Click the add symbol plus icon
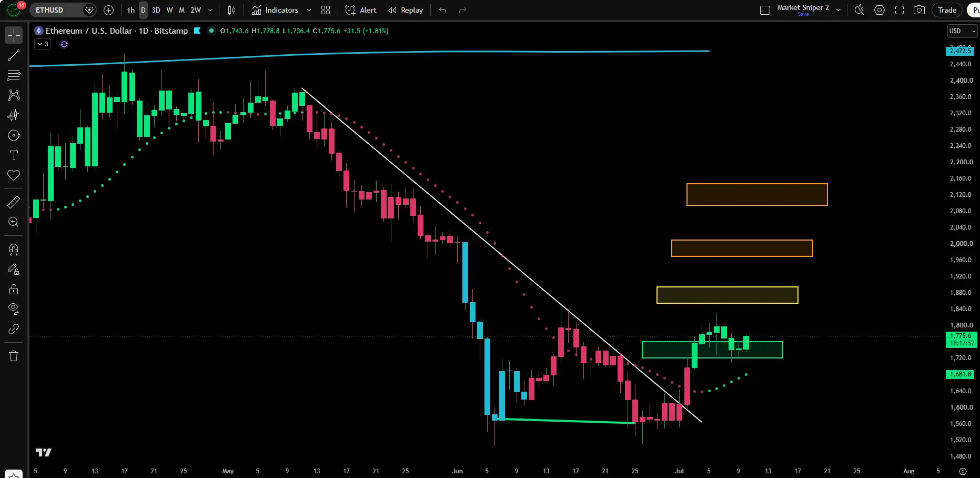This screenshot has width=980, height=478. click(x=109, y=10)
